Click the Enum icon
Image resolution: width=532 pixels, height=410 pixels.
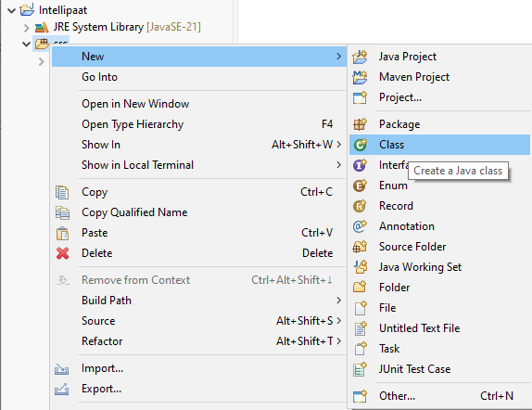tap(360, 186)
